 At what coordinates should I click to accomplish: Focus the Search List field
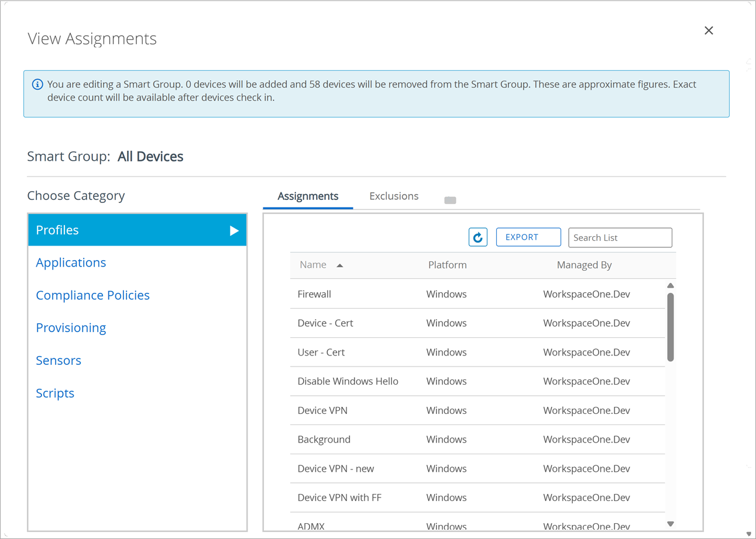pos(620,238)
